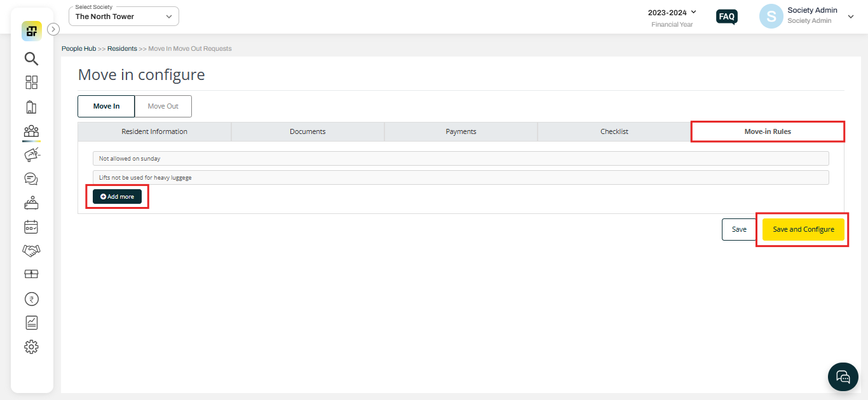Click the handshake vendor icon in sidebar

[31, 250]
